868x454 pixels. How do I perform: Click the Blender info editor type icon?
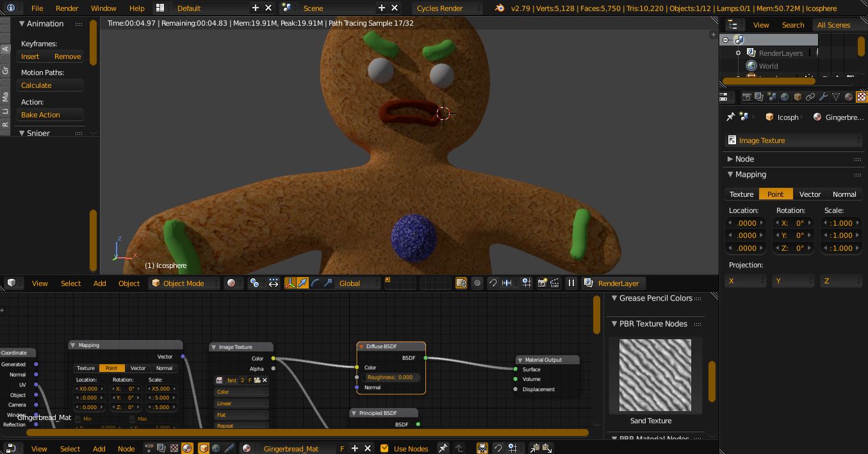[11, 8]
